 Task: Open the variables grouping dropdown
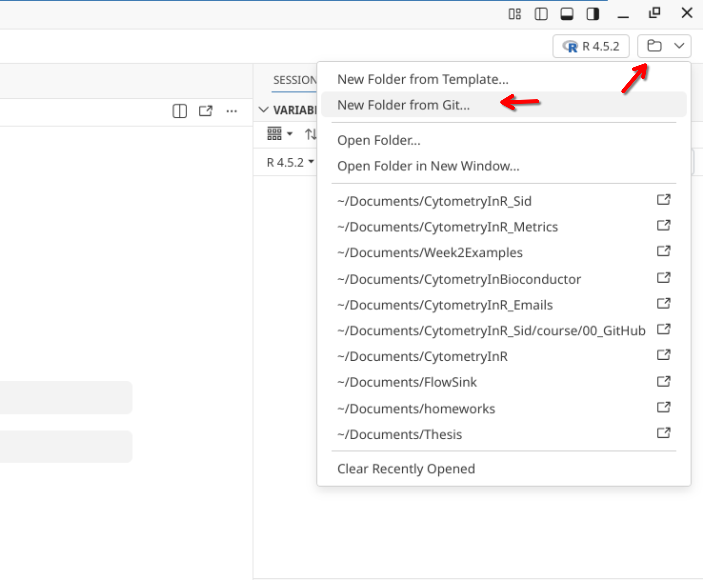click(280, 134)
